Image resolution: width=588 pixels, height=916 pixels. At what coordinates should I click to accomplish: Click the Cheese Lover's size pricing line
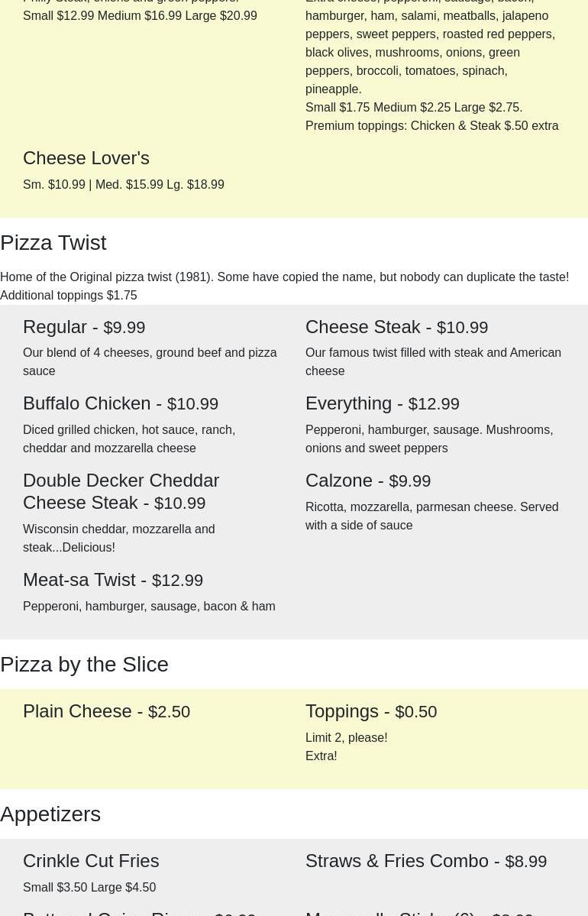pos(123,185)
